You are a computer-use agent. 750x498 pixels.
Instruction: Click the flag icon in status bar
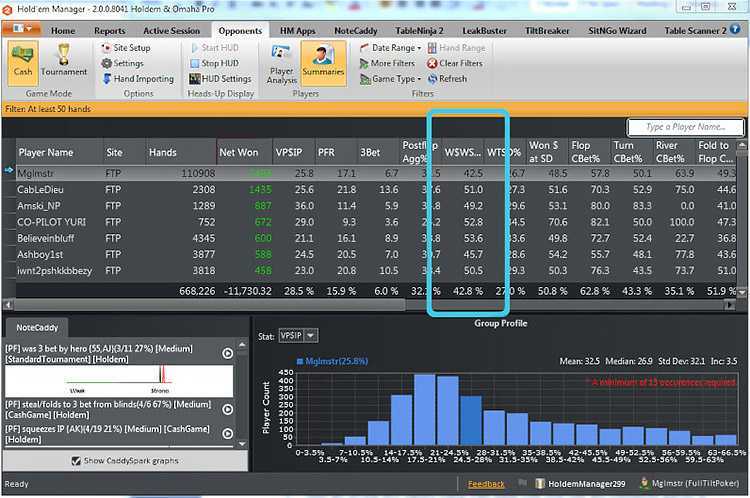click(522, 483)
